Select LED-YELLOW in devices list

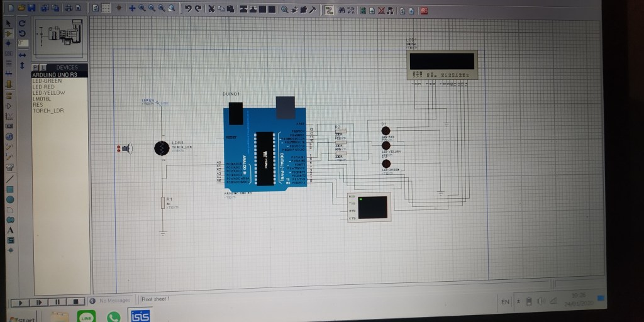pyautogui.click(x=49, y=92)
